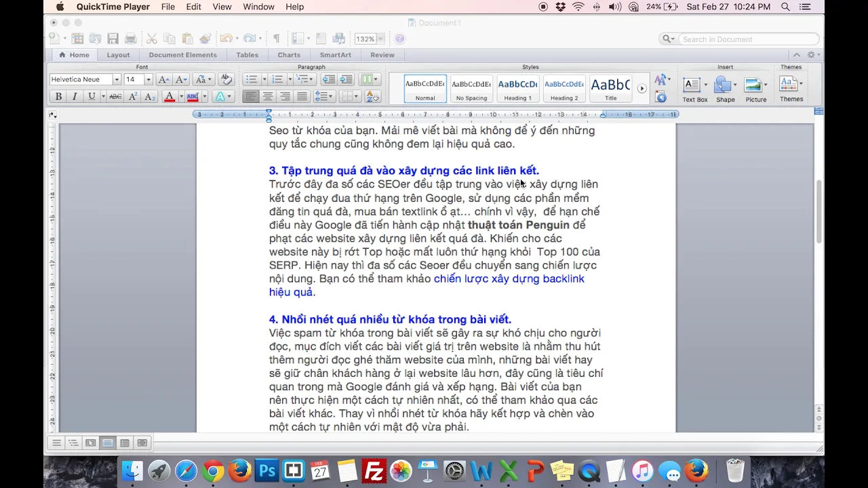Screen dimensions: 868x488
Task: Redo the last action
Action: [x=249, y=39]
